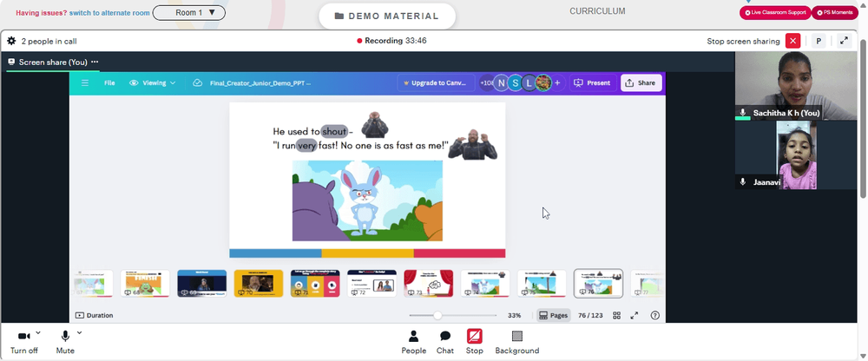Click the N collaborator avatar
Screen dimensions: 868x361
502,83
